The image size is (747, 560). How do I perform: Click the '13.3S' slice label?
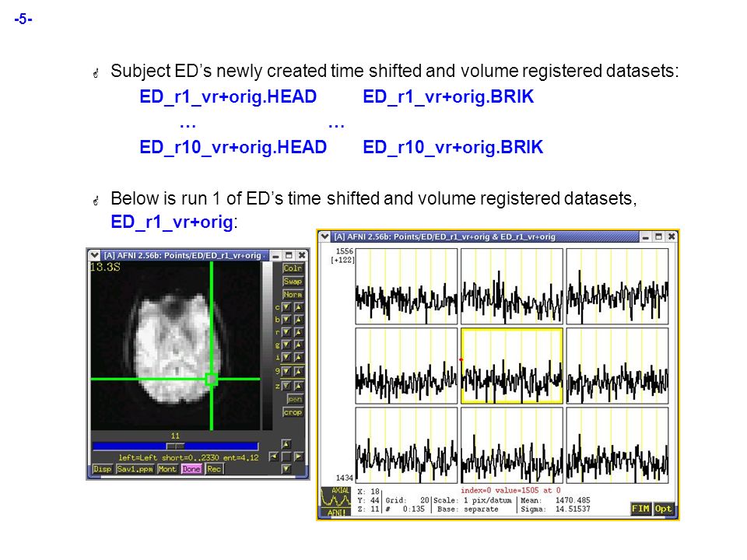tap(106, 267)
